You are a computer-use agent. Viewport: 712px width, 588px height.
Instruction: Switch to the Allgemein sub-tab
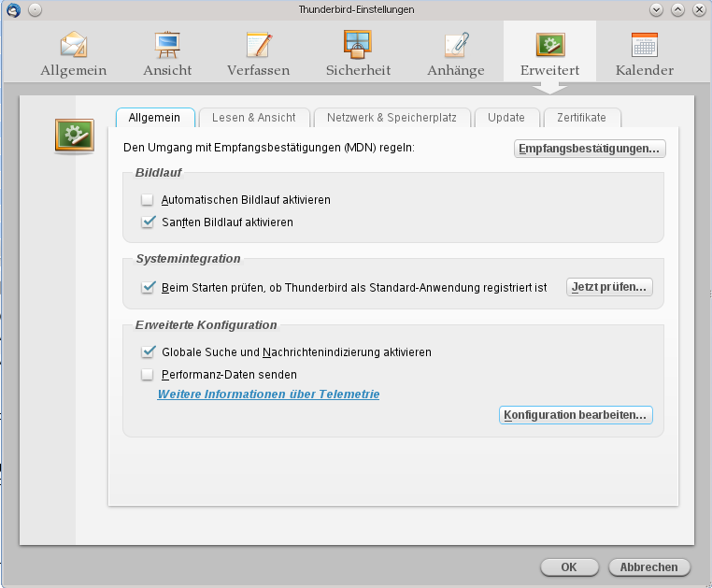click(155, 118)
